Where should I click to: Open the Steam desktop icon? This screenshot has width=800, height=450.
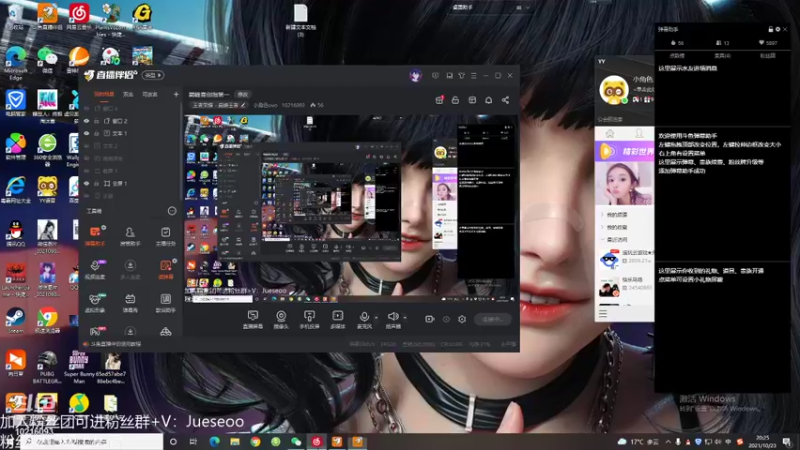(15, 320)
